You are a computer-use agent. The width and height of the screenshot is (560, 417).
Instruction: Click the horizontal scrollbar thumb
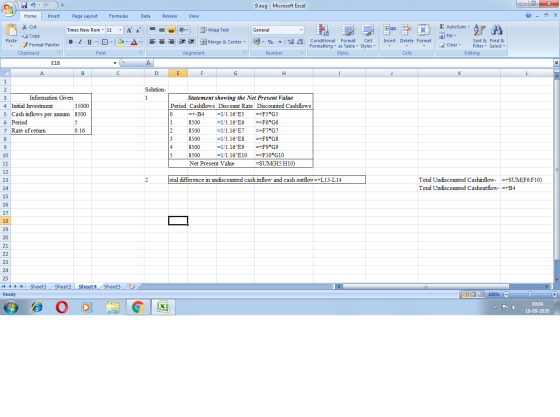[426, 286]
